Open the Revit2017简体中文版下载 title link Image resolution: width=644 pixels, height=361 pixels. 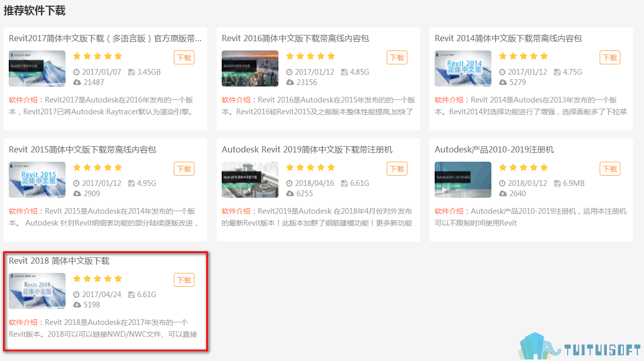[x=105, y=39]
